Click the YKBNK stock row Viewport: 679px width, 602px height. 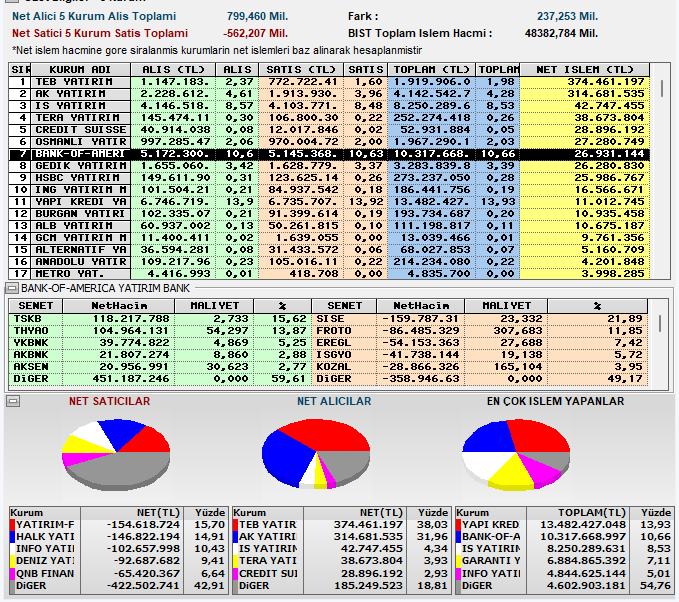(x=160, y=343)
